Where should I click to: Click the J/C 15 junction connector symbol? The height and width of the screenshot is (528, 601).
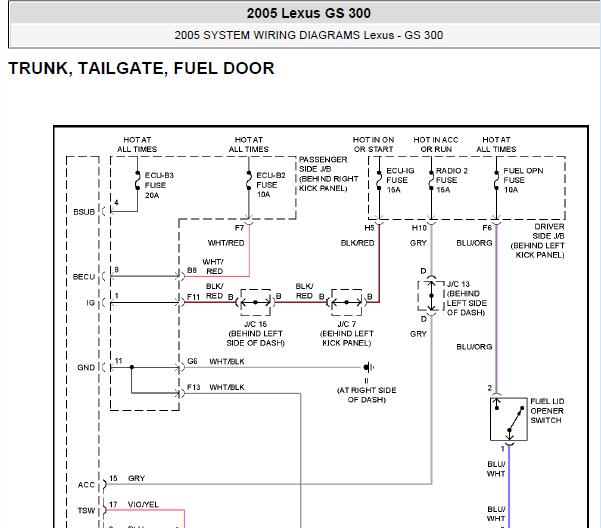coord(255,302)
